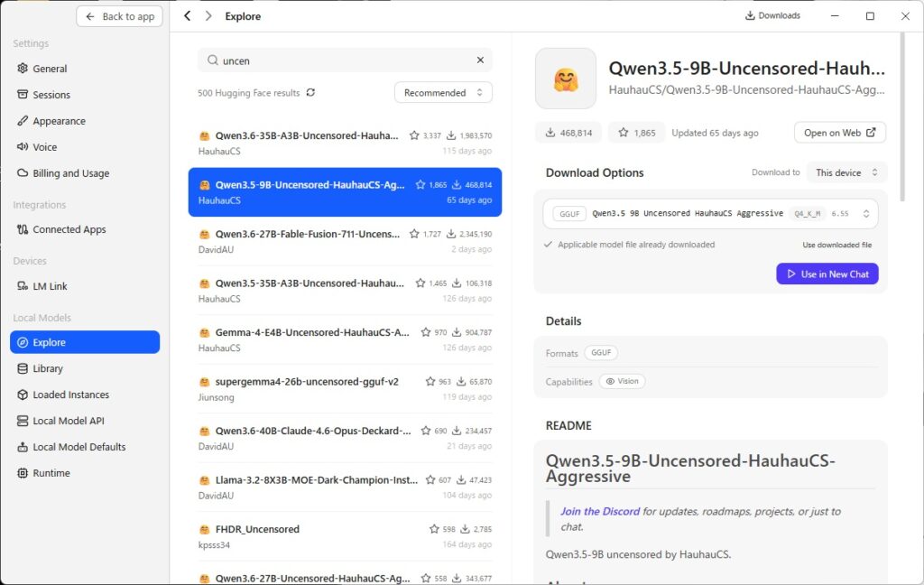The height and width of the screenshot is (585, 924).
Task: Select supergemma4-26b-uncensored-gguf-v2 result
Action: coord(345,389)
